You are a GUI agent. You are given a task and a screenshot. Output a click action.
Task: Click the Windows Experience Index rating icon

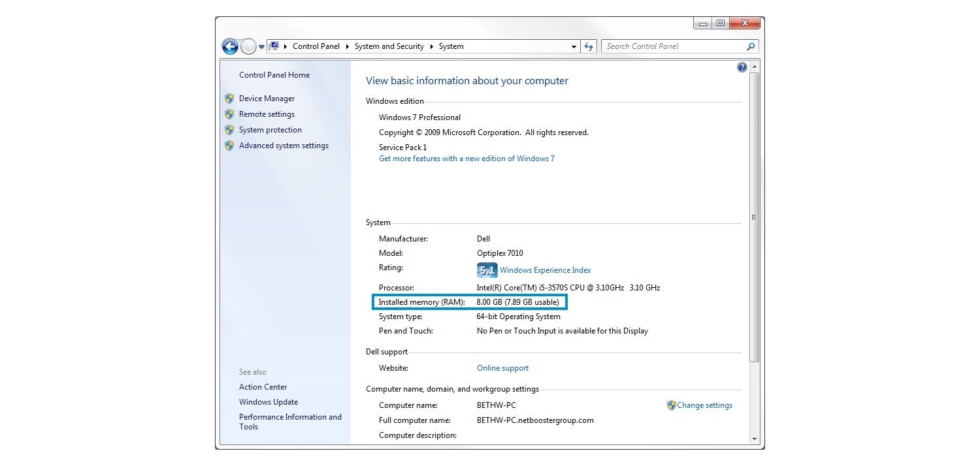[x=487, y=270]
